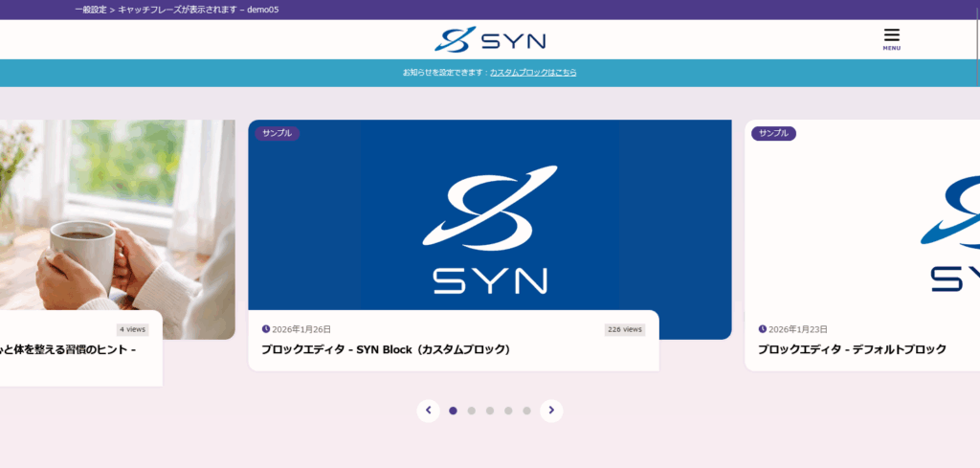Open ブロックエディタ - SYN Block（カスタムブロック） article title

pos(385,349)
